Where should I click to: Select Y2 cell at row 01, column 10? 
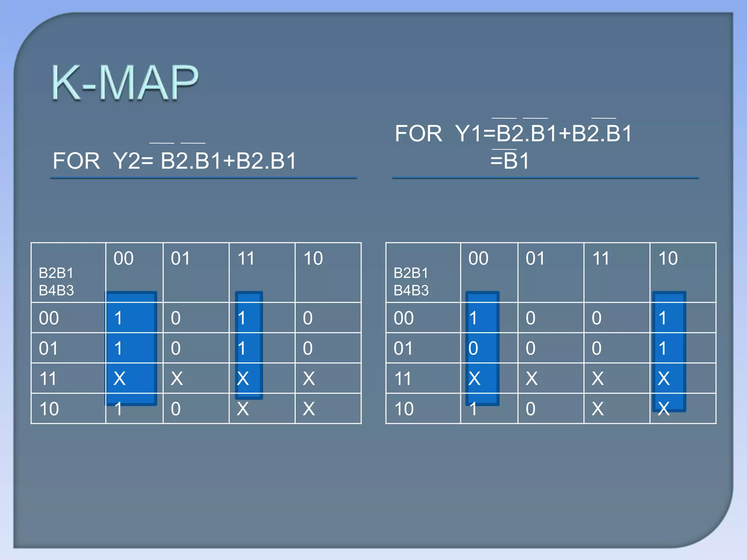click(328, 348)
